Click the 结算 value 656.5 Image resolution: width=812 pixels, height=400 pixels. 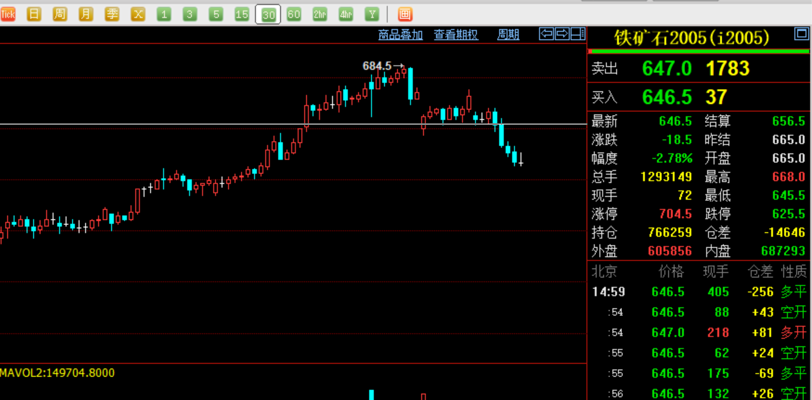point(789,122)
